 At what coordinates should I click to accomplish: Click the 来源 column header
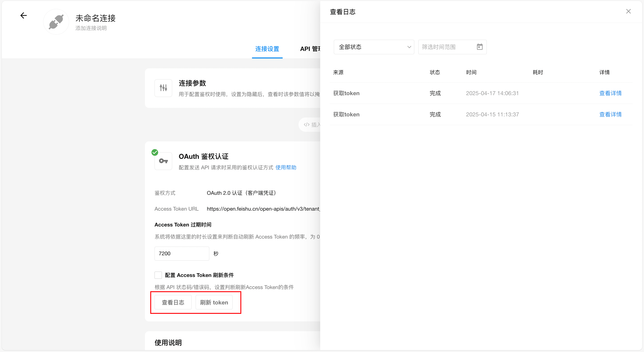pyautogui.click(x=338, y=72)
